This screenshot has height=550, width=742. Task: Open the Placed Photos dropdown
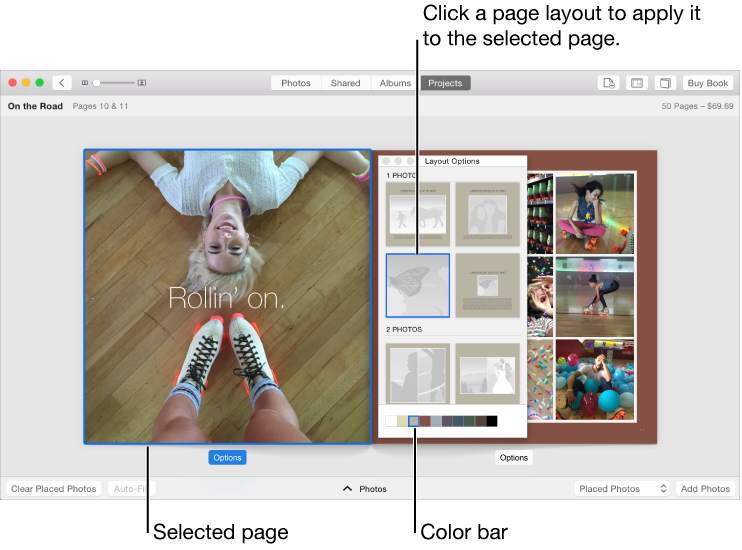coord(623,488)
